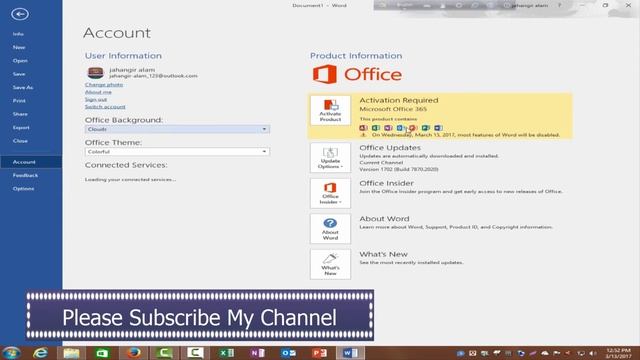Select New in the backstage menu
This screenshot has height=360, width=640.
coord(19,47)
